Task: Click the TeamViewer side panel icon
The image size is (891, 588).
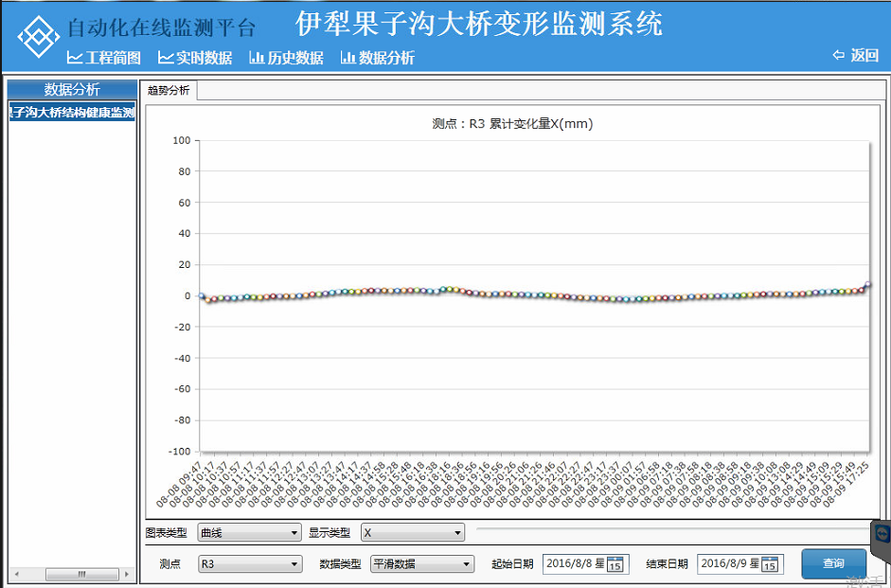Action: coord(882,534)
